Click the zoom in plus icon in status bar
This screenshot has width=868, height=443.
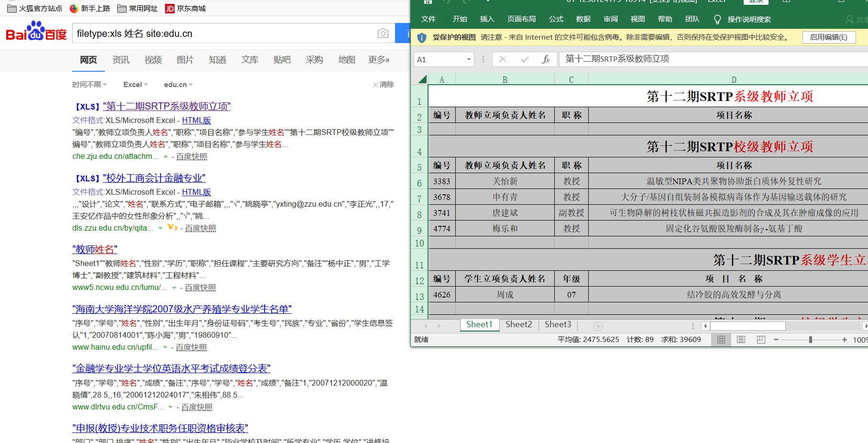pyautogui.click(x=845, y=340)
